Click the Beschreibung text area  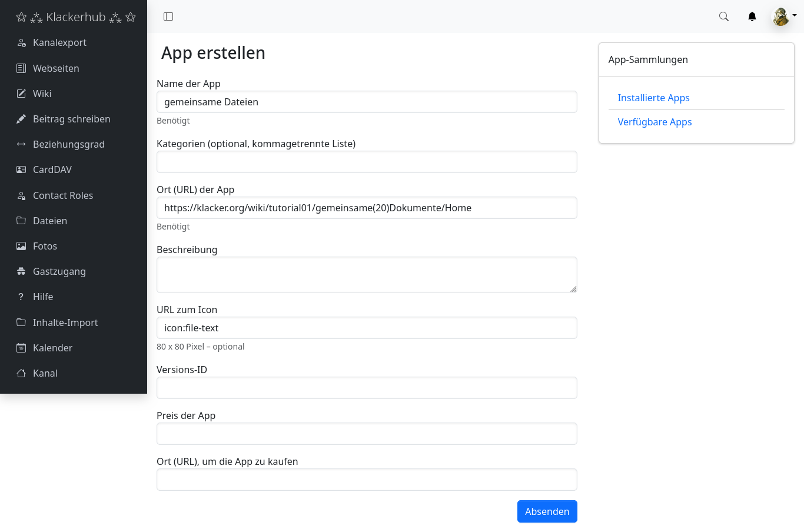pyautogui.click(x=366, y=274)
